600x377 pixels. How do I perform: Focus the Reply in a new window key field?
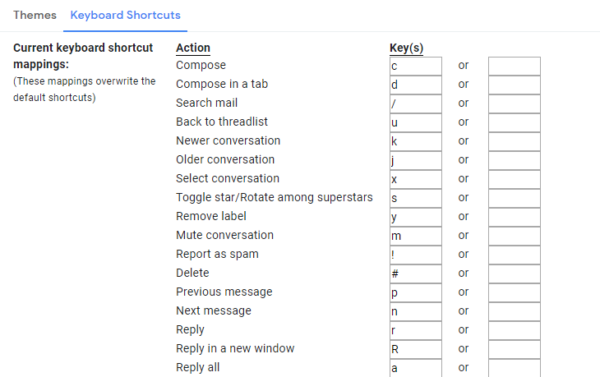pos(416,349)
